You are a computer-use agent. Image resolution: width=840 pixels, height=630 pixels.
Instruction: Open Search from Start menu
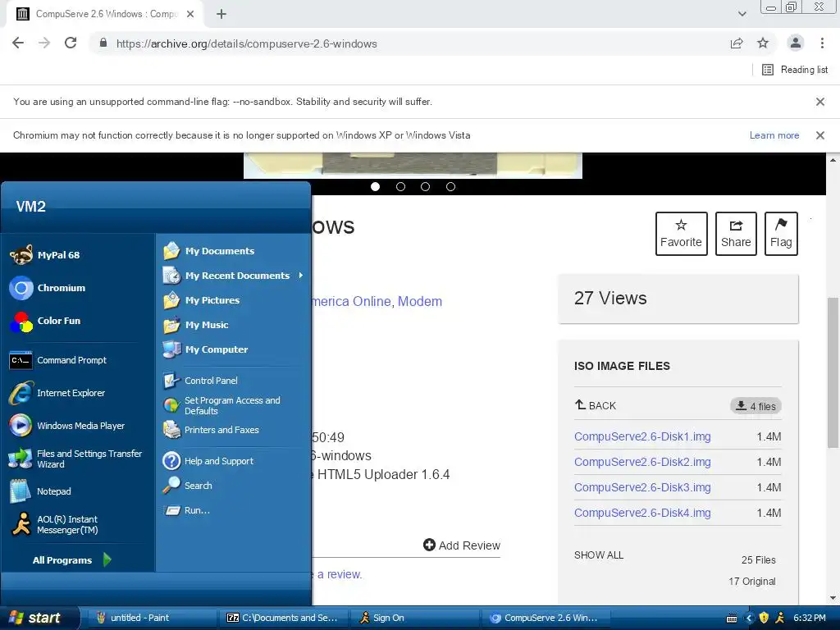188,486
